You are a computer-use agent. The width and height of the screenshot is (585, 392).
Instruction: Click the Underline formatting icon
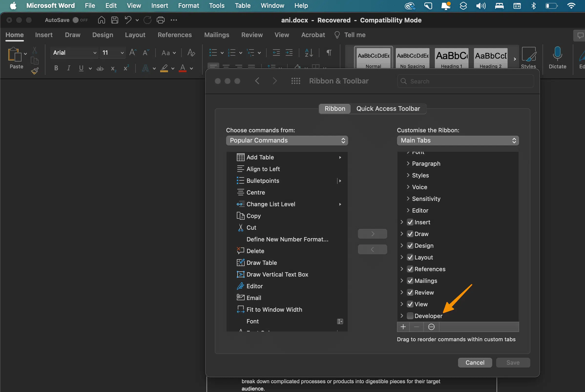(81, 68)
